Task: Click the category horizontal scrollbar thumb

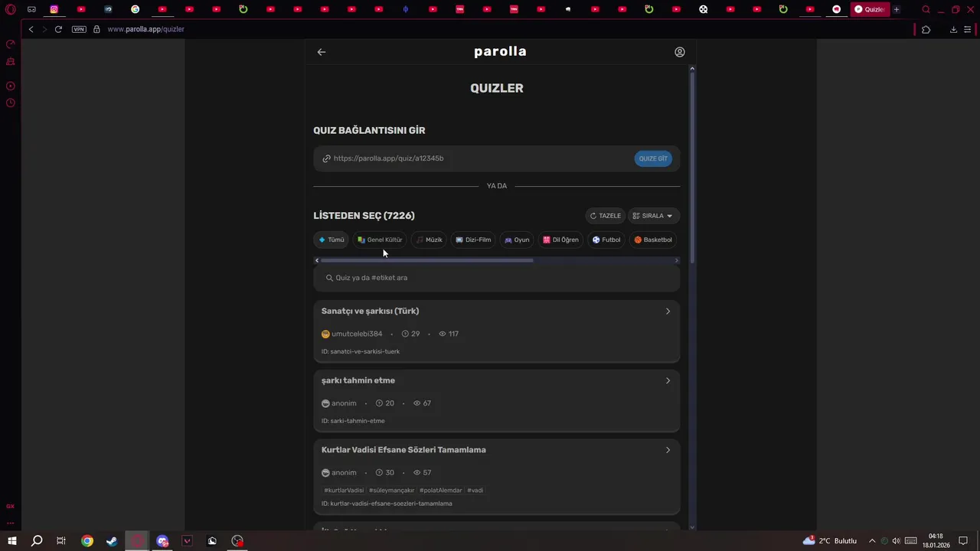Action: (x=426, y=260)
